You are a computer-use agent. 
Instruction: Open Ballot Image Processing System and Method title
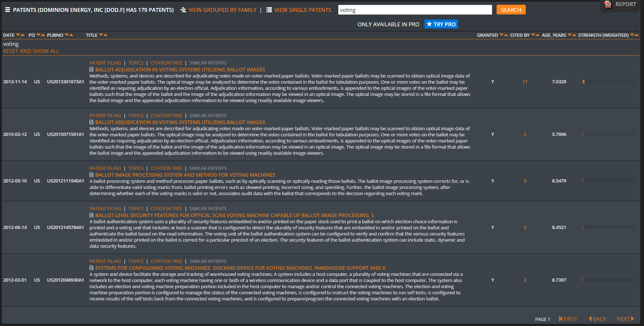coord(185,175)
